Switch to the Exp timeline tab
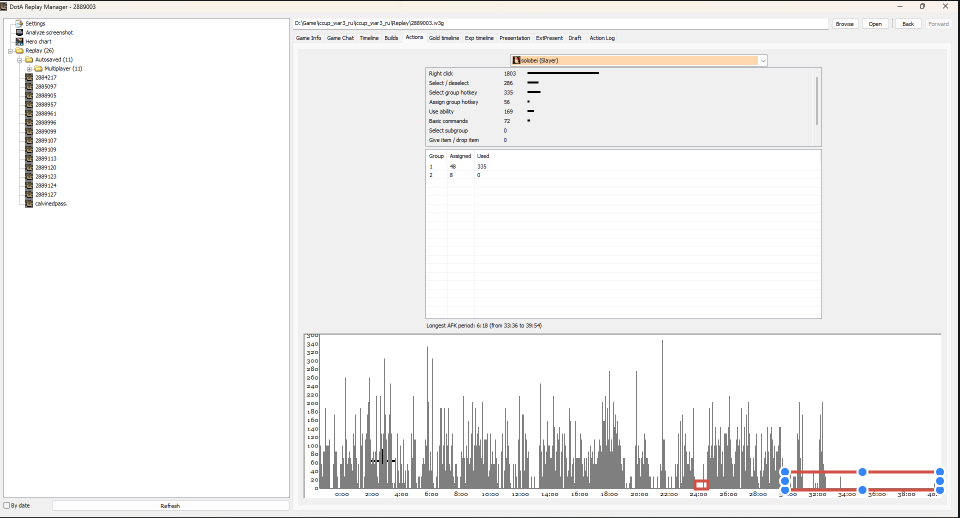 479,38
